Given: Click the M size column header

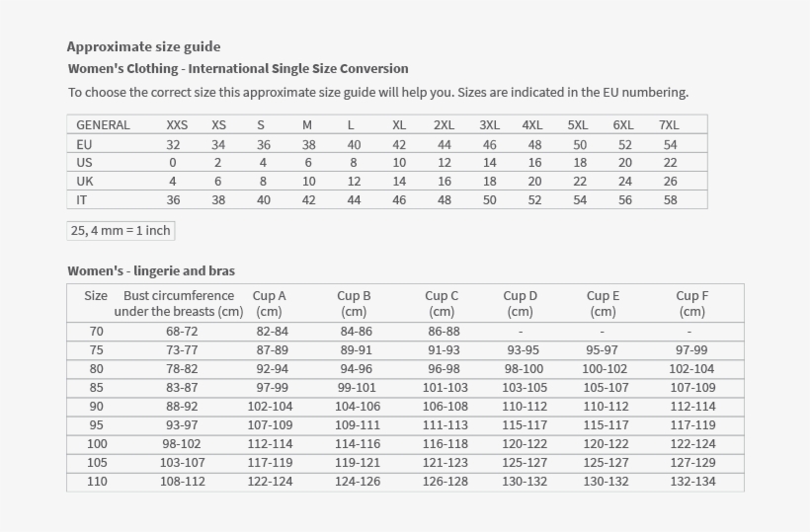Looking at the screenshot, I should pos(307,124).
